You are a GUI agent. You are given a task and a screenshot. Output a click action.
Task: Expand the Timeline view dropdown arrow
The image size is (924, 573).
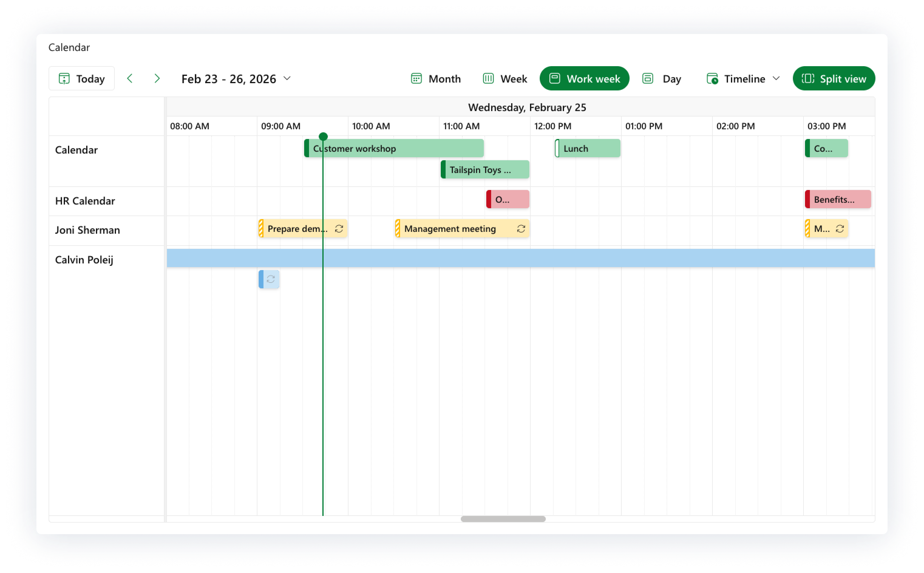click(x=776, y=78)
